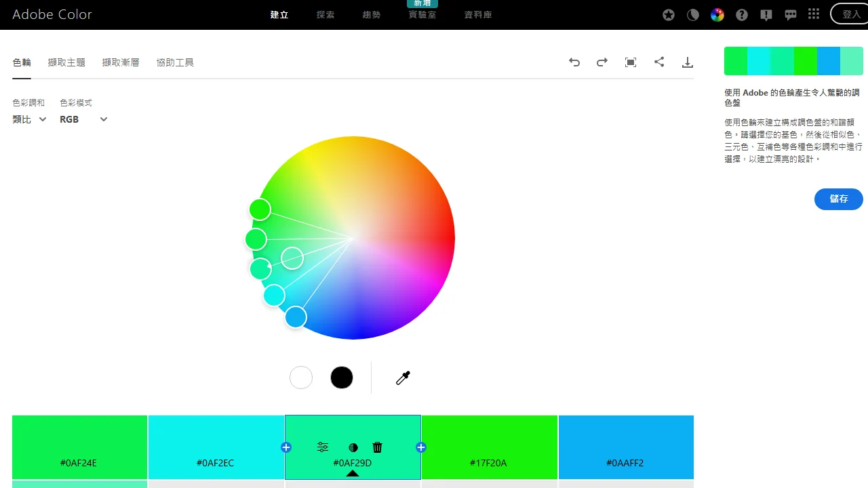The image size is (868, 488).
Task: Open shade adjustment for #0AF29D
Action: tap(353, 447)
